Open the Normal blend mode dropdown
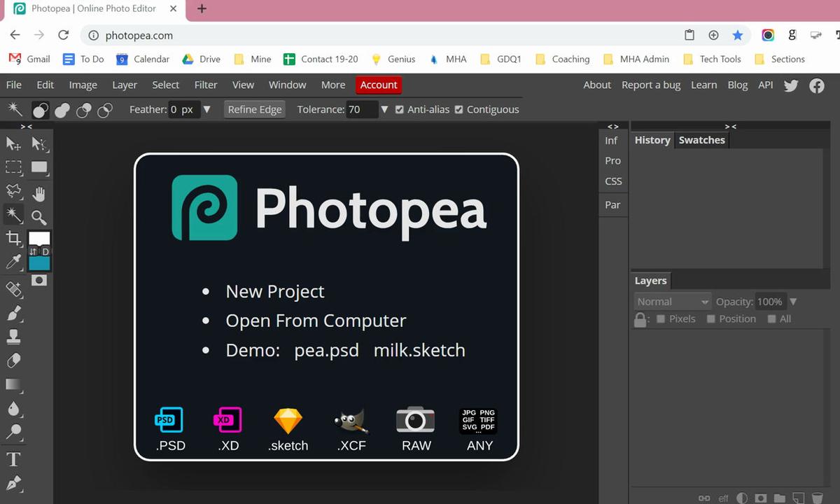Viewport: 840px width, 504px height. [x=673, y=302]
